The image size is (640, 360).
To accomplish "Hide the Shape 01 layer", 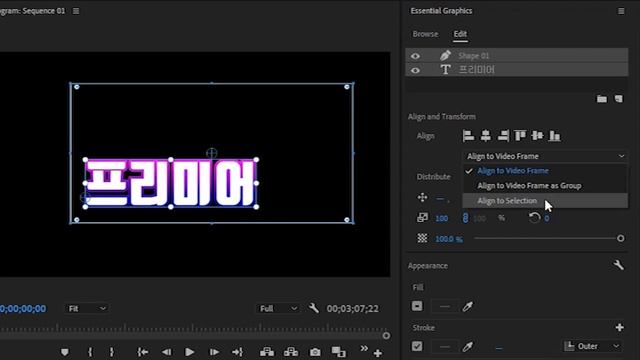I will pyautogui.click(x=415, y=56).
